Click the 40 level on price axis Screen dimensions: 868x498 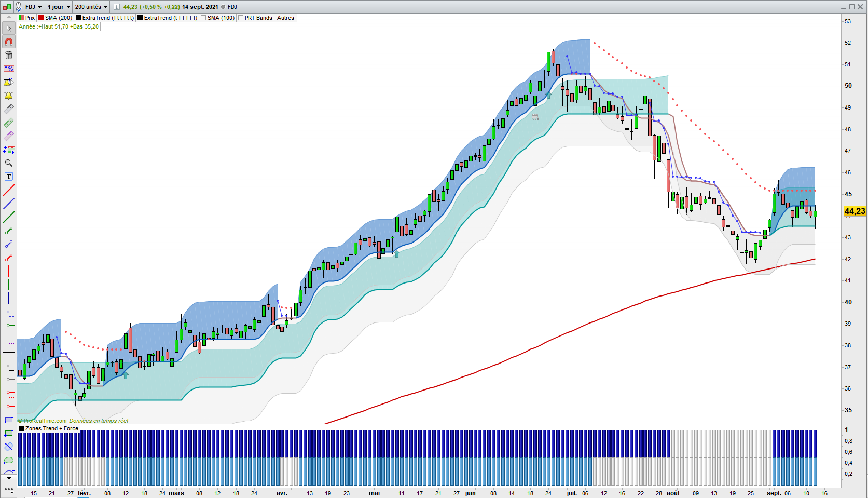848,302
